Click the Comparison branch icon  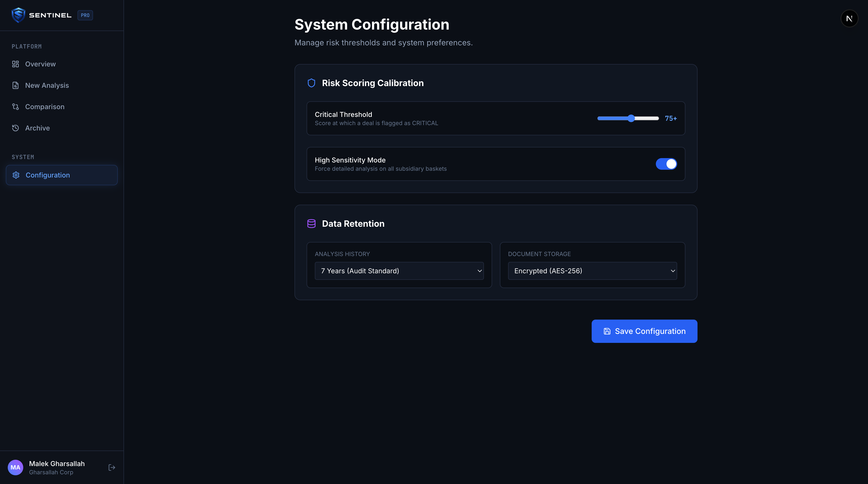click(15, 107)
